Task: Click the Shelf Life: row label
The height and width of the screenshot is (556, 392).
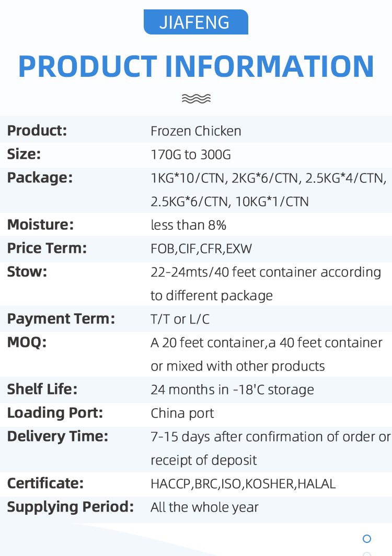Action: pos(42,390)
